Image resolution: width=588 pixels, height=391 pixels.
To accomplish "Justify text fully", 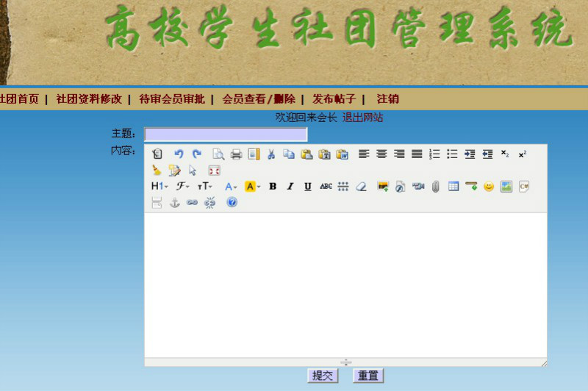I will point(417,154).
